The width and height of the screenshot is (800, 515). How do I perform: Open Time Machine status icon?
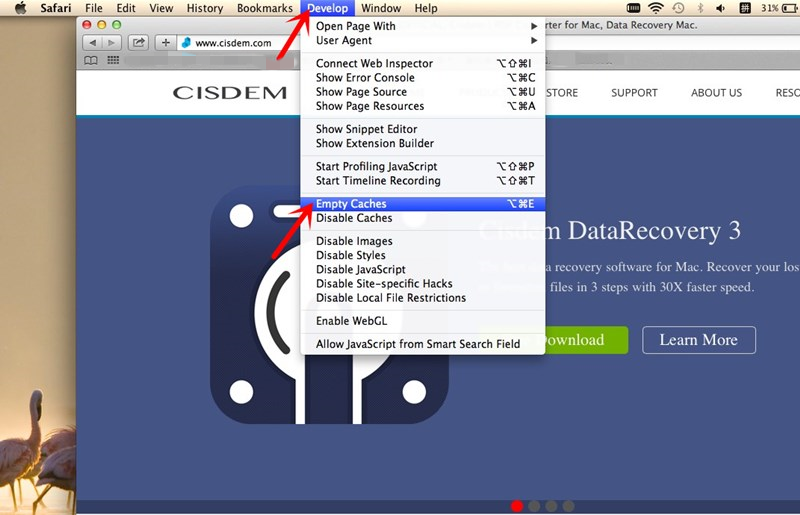tap(678, 8)
